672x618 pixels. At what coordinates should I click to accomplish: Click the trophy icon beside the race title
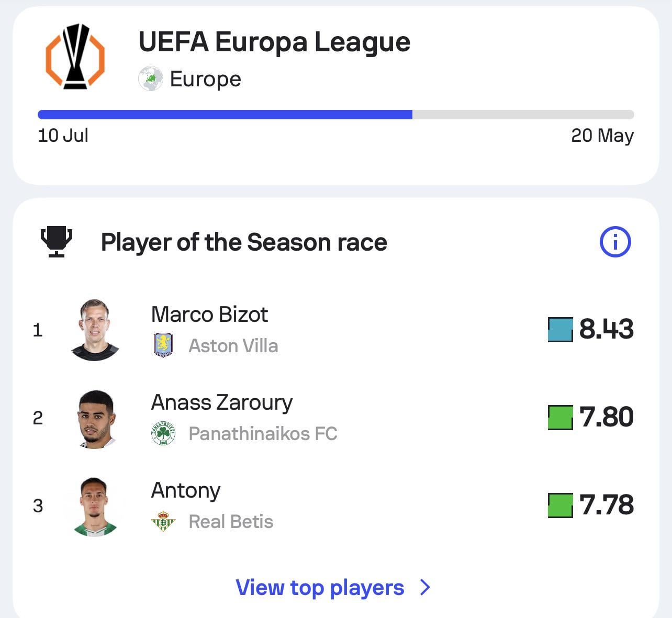coord(57,242)
